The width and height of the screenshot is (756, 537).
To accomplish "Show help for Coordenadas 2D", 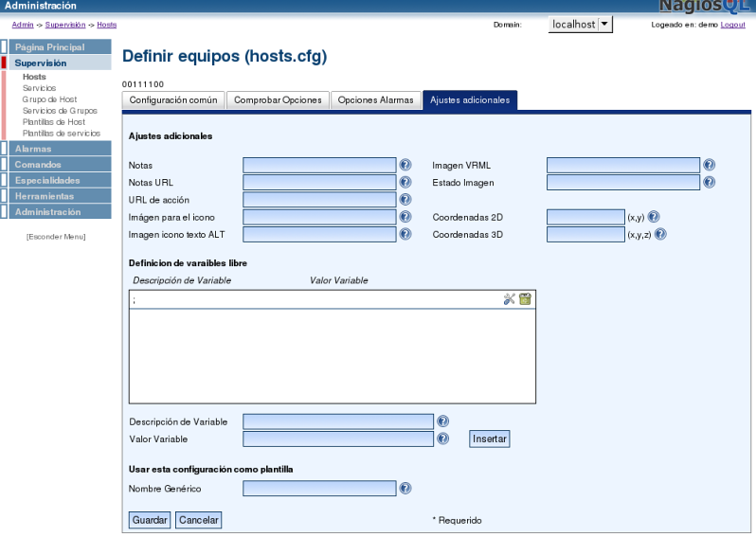I will click(x=654, y=217).
